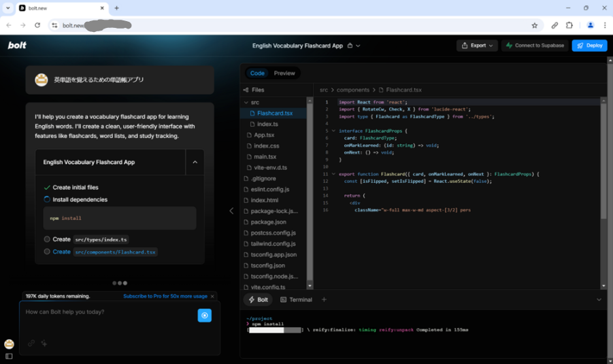Viewport: 613px width, 364px height.
Task: Click components in the breadcrumb path
Action: coord(352,90)
